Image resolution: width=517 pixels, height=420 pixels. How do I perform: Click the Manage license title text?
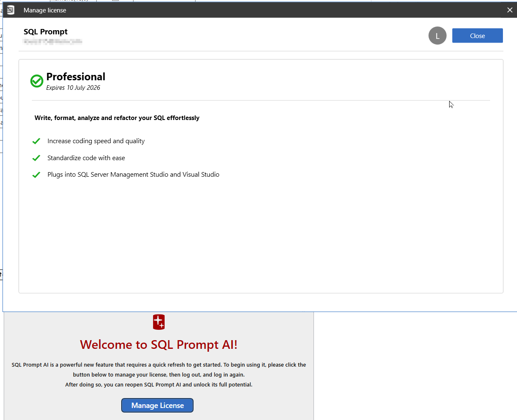coord(45,10)
